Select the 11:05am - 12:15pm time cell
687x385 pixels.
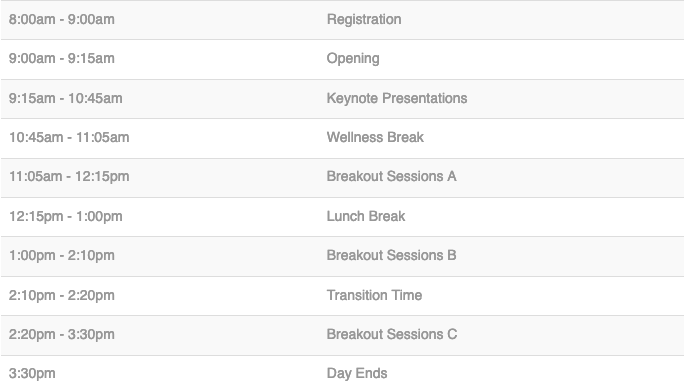coord(69,177)
